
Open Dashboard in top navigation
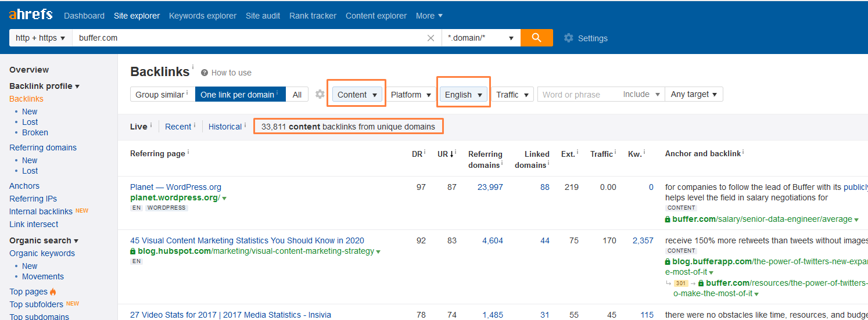pyautogui.click(x=84, y=16)
